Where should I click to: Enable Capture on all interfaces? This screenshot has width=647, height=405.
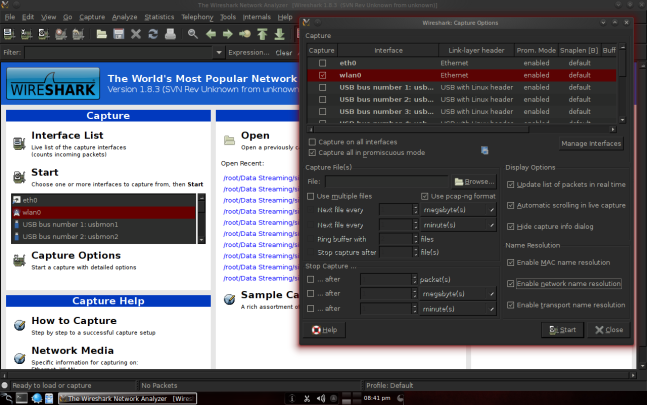coord(312,142)
